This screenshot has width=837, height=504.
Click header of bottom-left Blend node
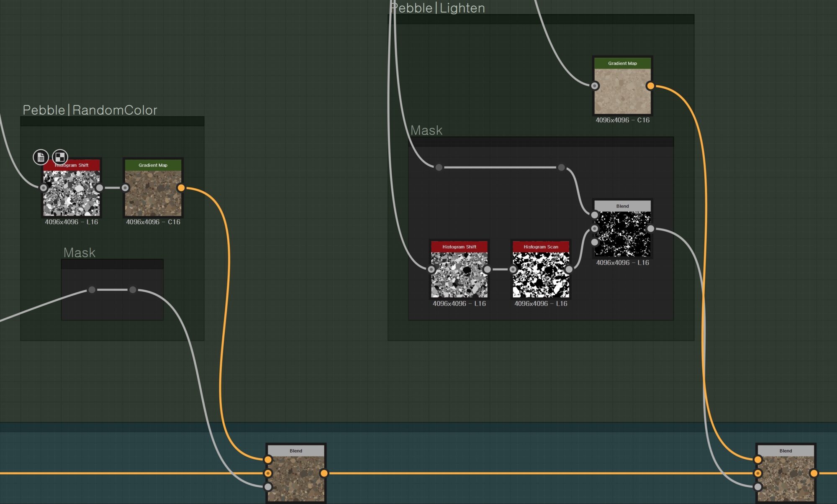click(295, 451)
